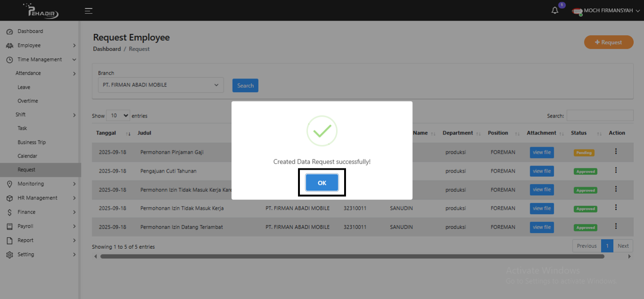Click the Dashboard gauge icon in sidebar
This screenshot has height=299, width=644.
(9, 31)
